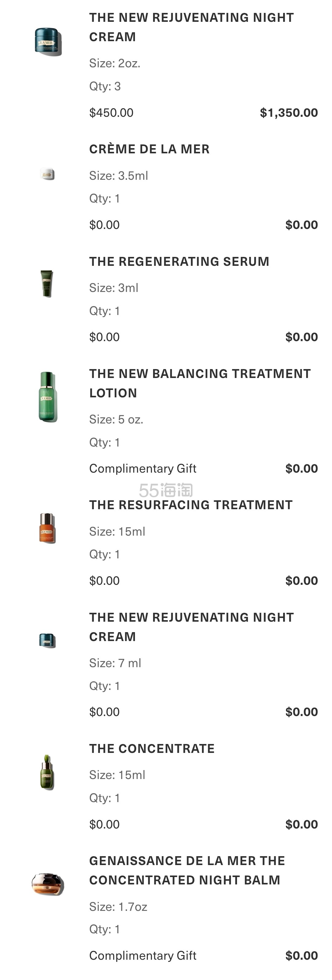Click The Regenerating Serum title link
Viewport: 332px width, 980px height.
click(x=179, y=261)
